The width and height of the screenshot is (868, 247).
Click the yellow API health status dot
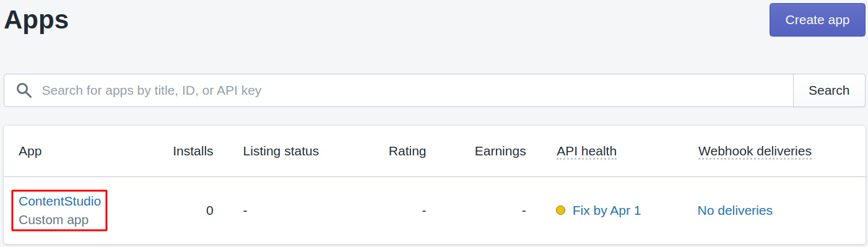(x=561, y=210)
